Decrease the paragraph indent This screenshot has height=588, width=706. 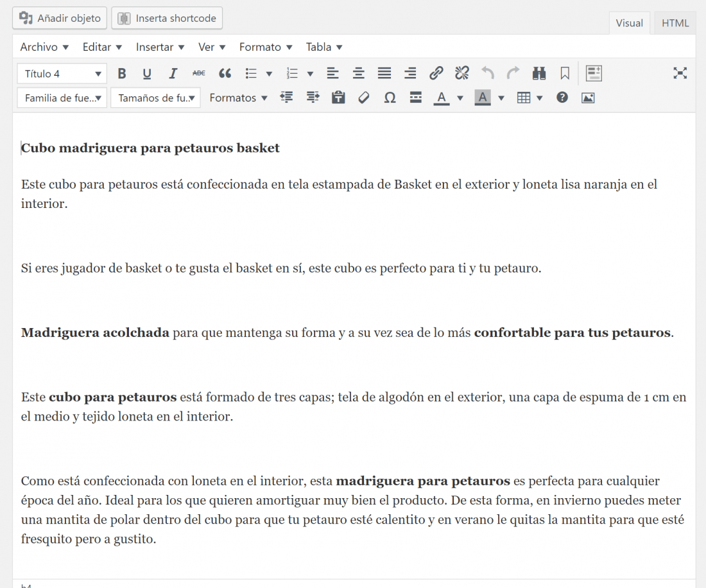286,98
